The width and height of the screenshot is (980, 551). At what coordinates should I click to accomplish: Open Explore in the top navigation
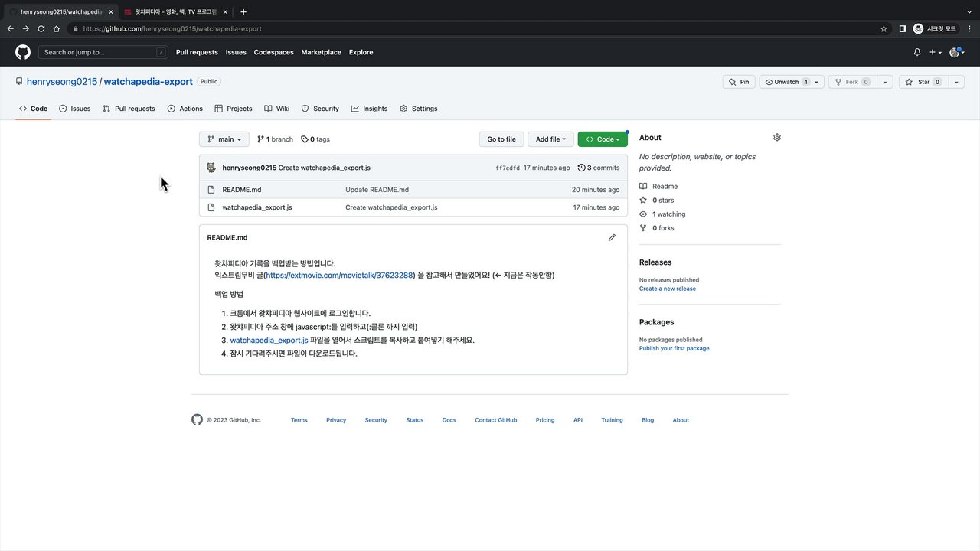coord(361,52)
